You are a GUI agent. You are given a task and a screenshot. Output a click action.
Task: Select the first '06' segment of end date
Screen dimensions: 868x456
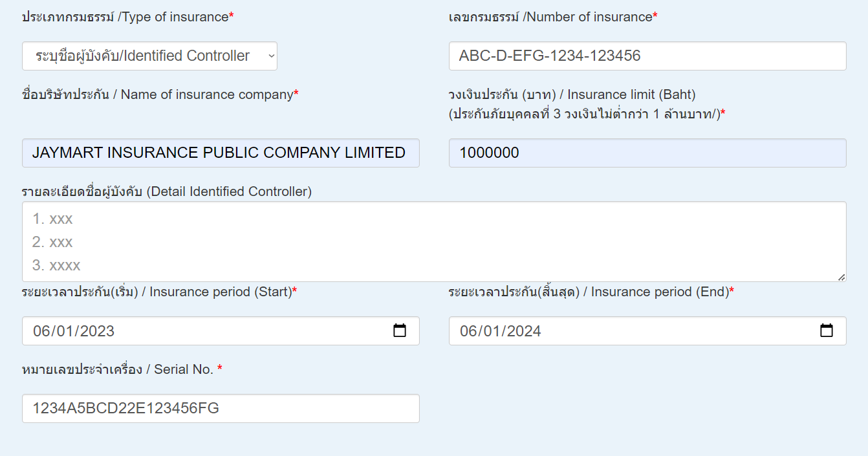click(468, 331)
